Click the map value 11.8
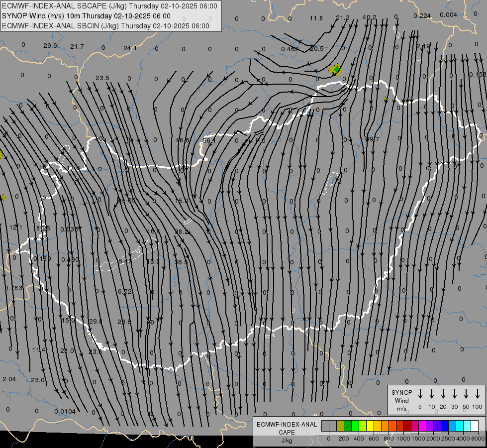This screenshot has height=448, width=487. point(316,18)
